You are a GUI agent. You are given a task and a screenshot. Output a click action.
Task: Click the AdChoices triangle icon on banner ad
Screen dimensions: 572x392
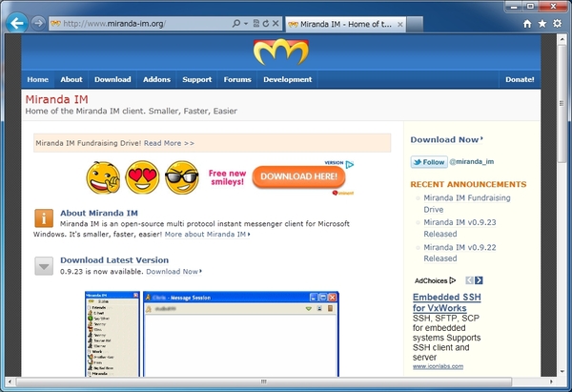350,165
